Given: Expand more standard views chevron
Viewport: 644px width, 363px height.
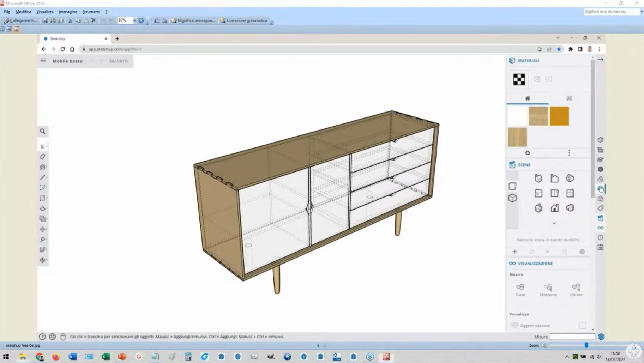Looking at the screenshot, I should tap(554, 223).
